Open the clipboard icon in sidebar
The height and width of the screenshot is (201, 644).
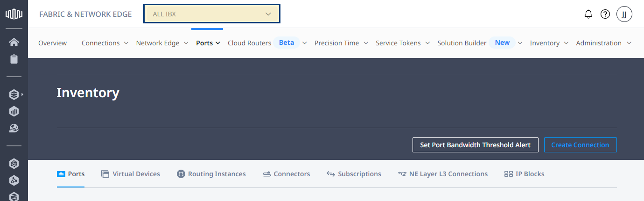click(x=14, y=59)
